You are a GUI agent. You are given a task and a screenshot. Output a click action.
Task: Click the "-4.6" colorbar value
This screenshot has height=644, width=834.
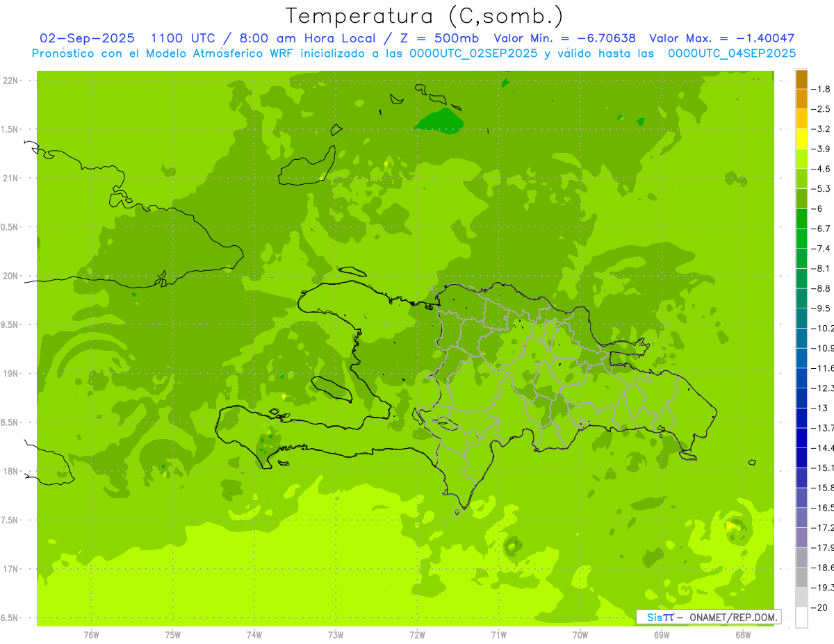(x=821, y=169)
